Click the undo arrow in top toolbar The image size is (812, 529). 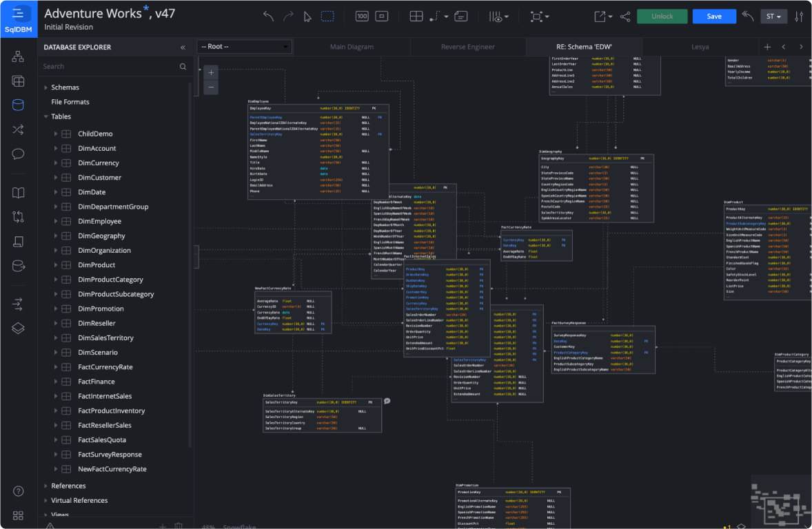tap(268, 17)
